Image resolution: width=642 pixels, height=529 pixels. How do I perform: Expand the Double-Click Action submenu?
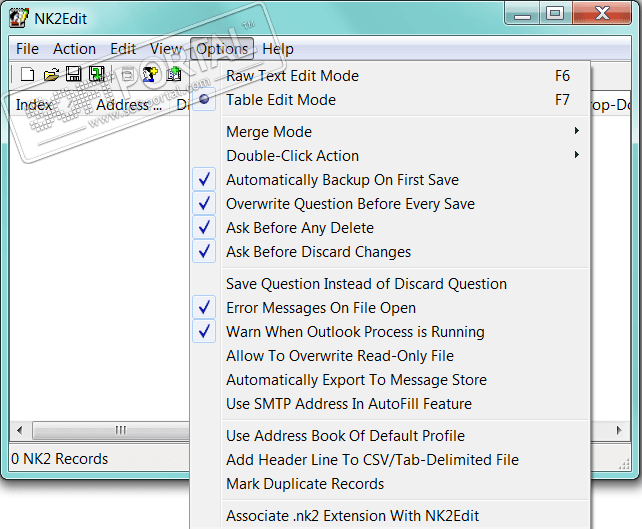click(391, 156)
